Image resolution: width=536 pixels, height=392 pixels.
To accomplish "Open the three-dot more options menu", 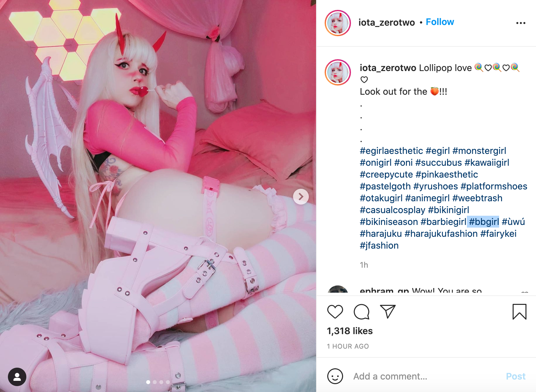I will (x=521, y=23).
